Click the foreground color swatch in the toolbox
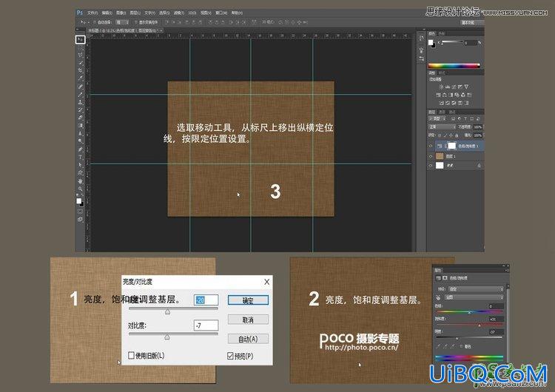 coord(79,201)
